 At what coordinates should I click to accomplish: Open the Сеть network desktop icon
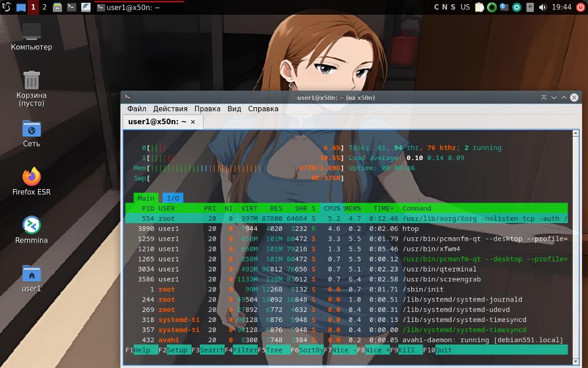click(32, 133)
